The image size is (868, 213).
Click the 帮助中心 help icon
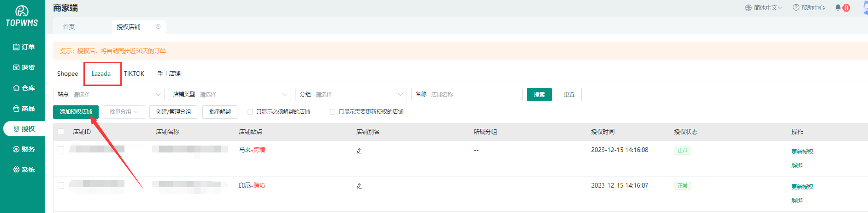796,8
